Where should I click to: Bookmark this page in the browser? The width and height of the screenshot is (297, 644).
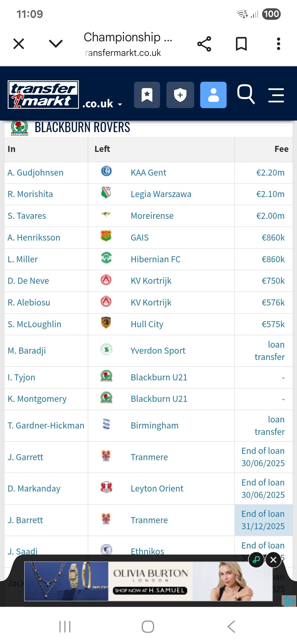pos(241,44)
